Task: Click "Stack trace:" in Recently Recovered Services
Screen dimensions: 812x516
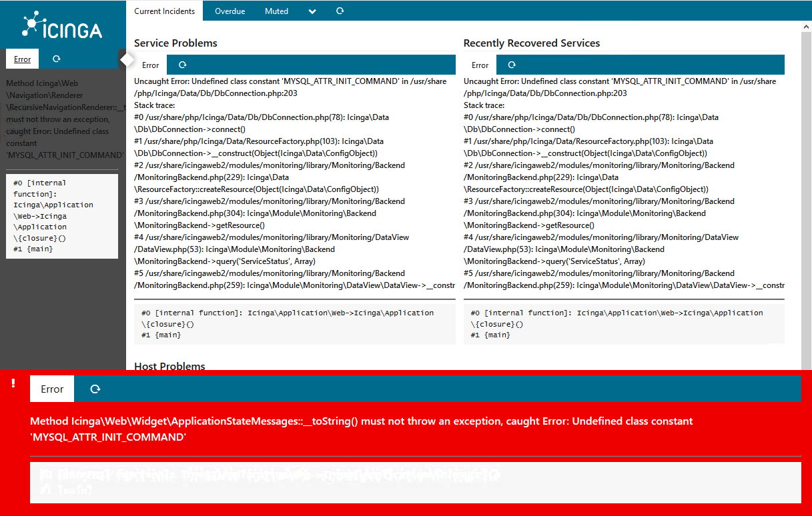Action: pos(484,105)
